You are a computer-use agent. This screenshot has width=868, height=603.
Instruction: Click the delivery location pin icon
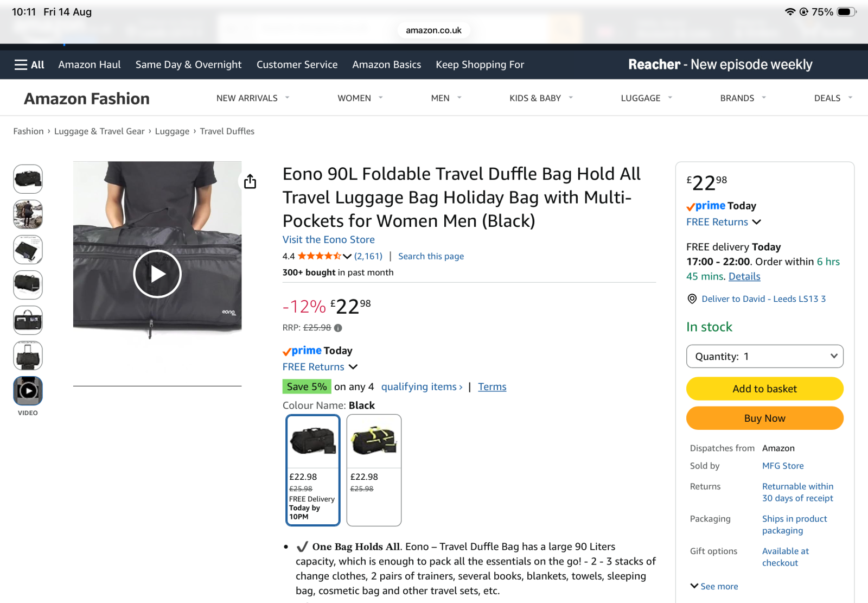(692, 299)
